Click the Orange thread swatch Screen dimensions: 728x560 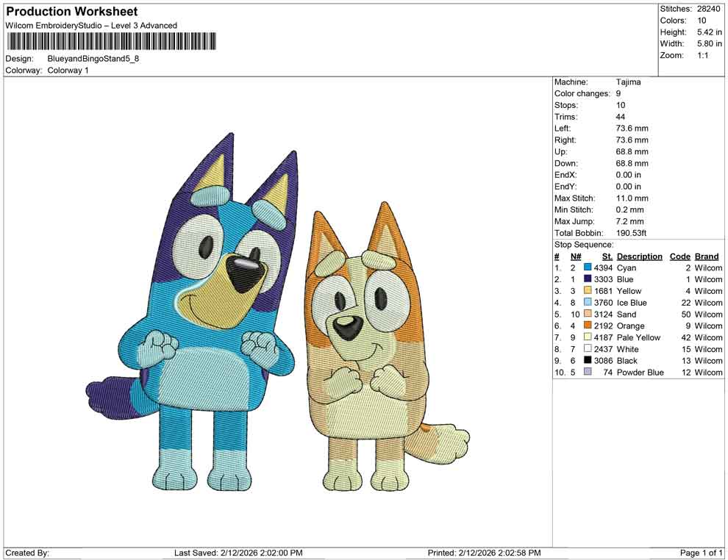586,326
